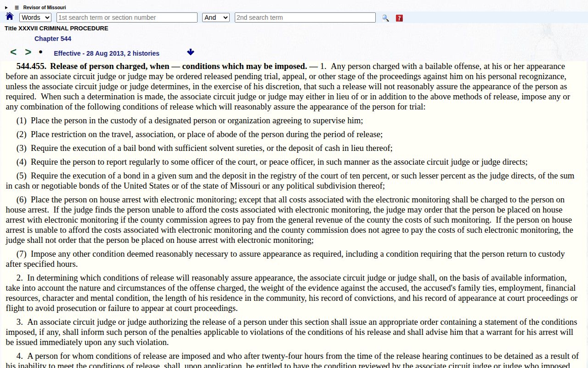The width and height of the screenshot is (588, 368).
Task: Click the paragraph starting '(7) Impose any other condition'
Action: click(285, 259)
